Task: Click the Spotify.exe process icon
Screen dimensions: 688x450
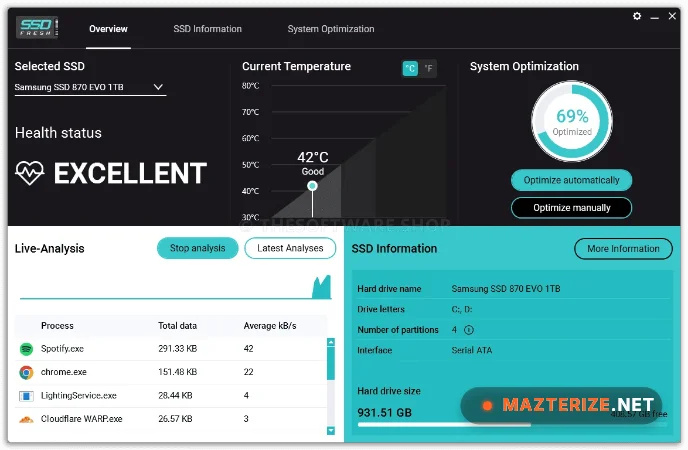Action: tap(26, 349)
